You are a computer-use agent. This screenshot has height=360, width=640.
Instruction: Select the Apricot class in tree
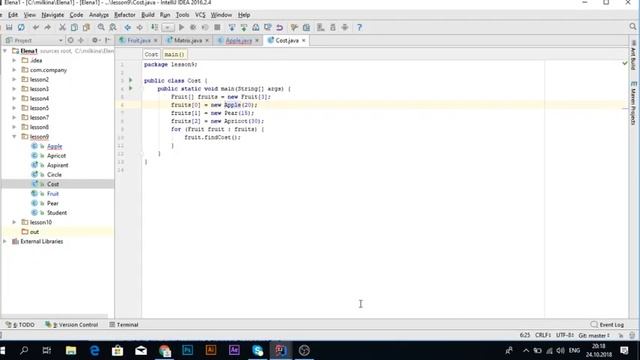click(56, 156)
